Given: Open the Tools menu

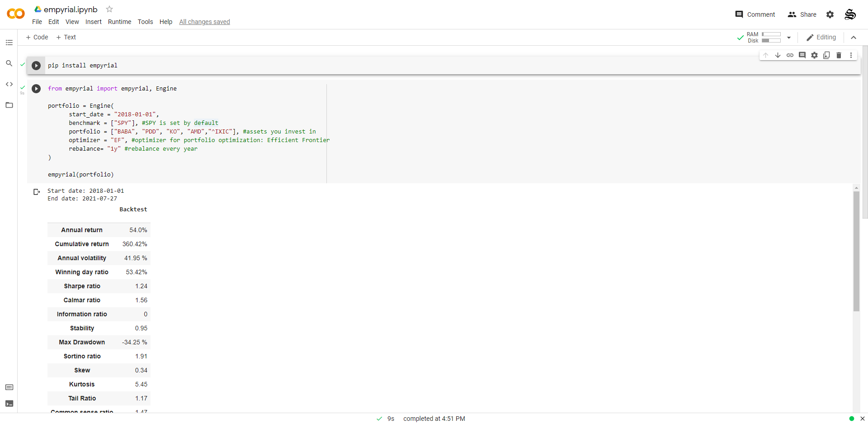Looking at the screenshot, I should pos(146,22).
